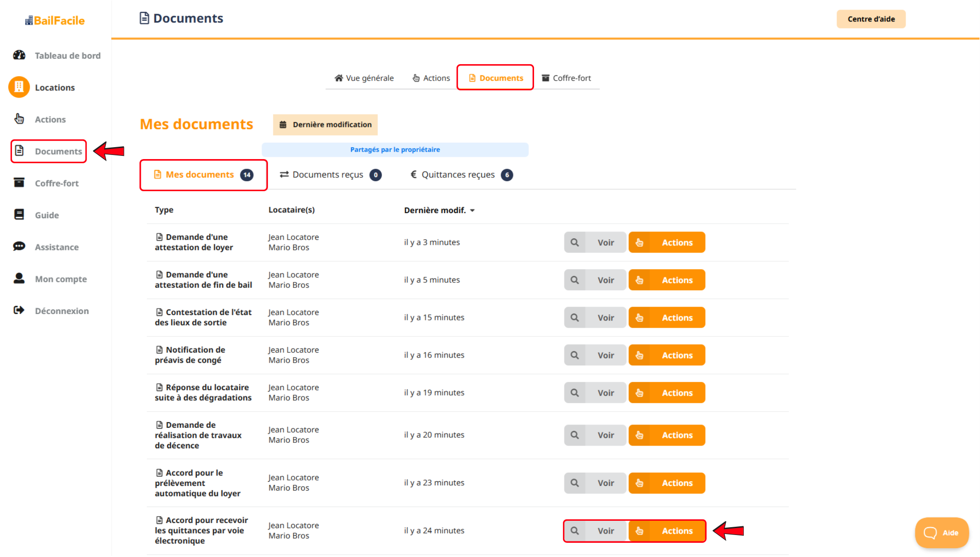Click the Mon compte user icon
The image size is (980, 557).
pos(19,279)
